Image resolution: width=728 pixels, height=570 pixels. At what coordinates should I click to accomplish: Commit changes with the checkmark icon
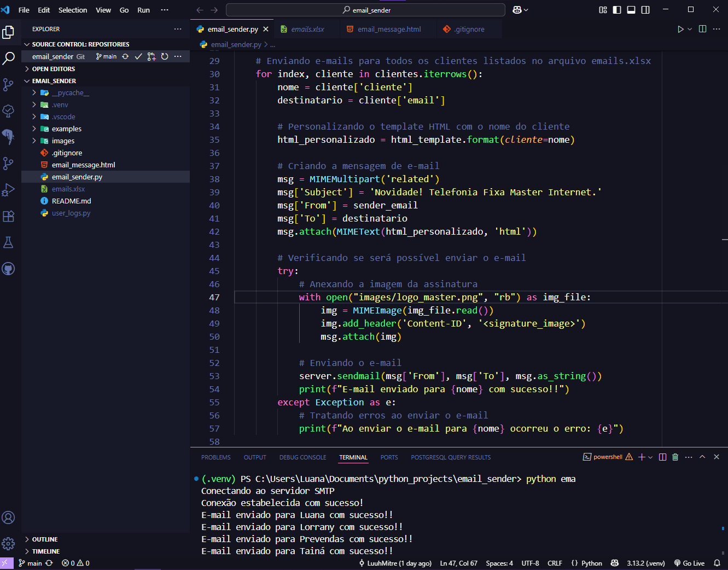click(138, 56)
